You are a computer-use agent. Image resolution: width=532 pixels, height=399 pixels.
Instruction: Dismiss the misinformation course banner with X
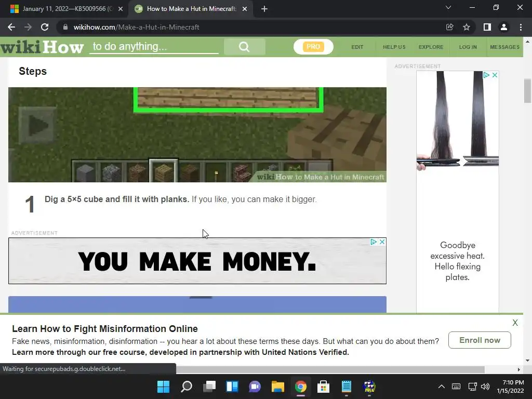click(515, 323)
